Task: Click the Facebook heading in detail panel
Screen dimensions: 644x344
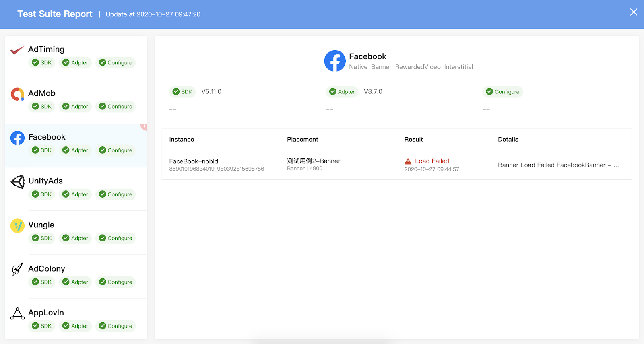Action: tap(367, 56)
